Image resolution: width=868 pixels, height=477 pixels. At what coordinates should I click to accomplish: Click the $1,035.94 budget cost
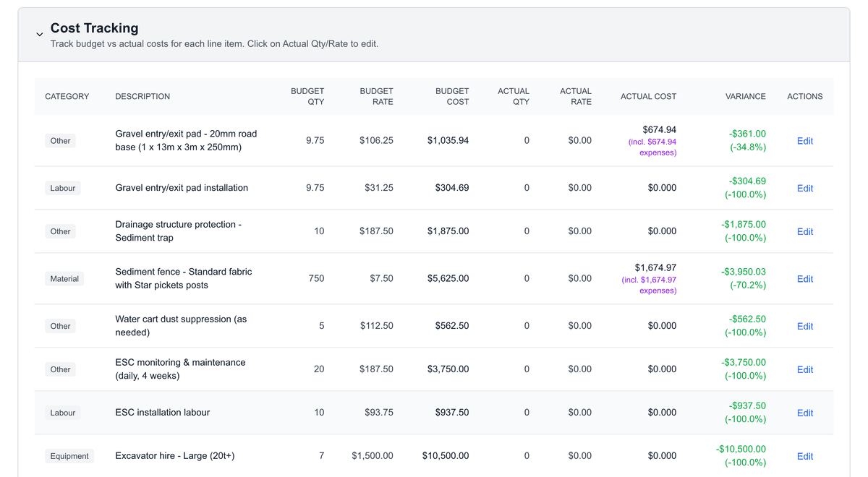[x=448, y=140]
